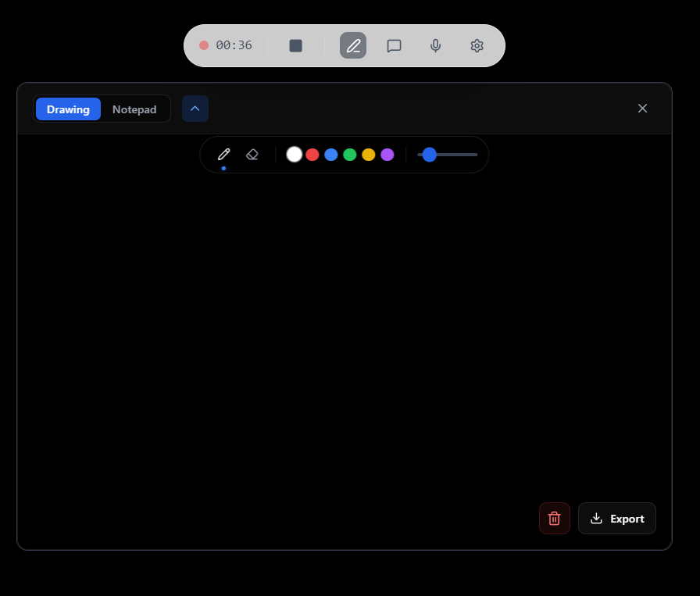This screenshot has height=596, width=700.
Task: Open the chat comment icon
Action: pos(394,45)
